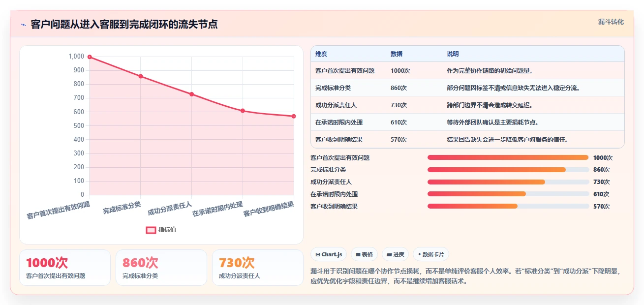Image resolution: width=644 pixels, height=305 pixels.
Task: Click the 在承诺时限内处理 progress bar
Action: tap(508, 194)
